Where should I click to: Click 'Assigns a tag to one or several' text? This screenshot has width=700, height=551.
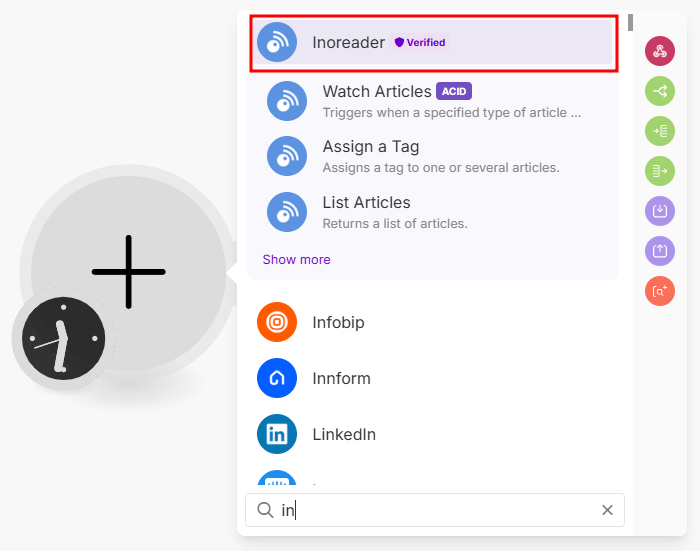point(441,167)
